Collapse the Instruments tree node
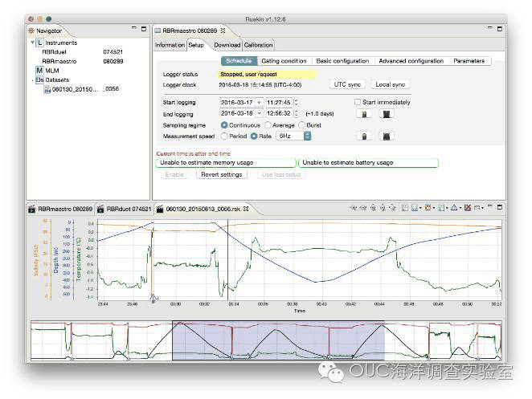The width and height of the screenshot is (532, 399). click(x=32, y=43)
